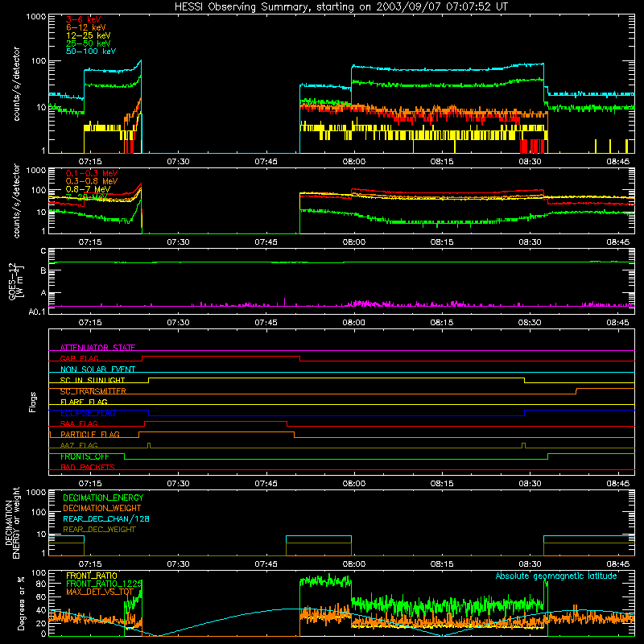Click the "80" tick on the Degrees axis
The height and width of the screenshot is (644, 644).
41,584
